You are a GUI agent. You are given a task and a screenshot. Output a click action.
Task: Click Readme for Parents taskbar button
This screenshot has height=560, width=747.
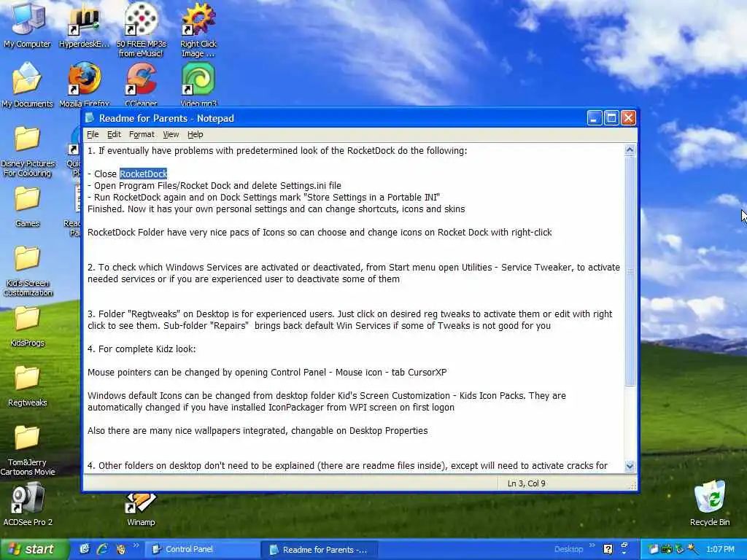pos(319,550)
